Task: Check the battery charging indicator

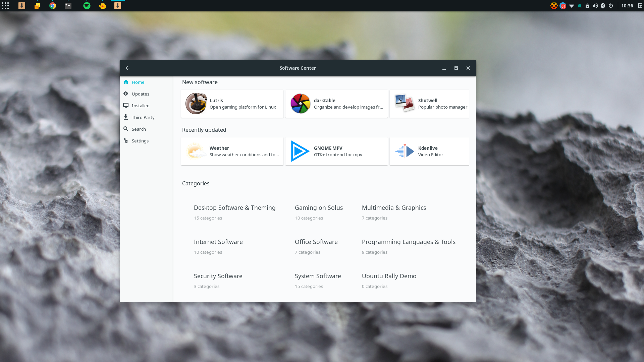Action: point(587,6)
